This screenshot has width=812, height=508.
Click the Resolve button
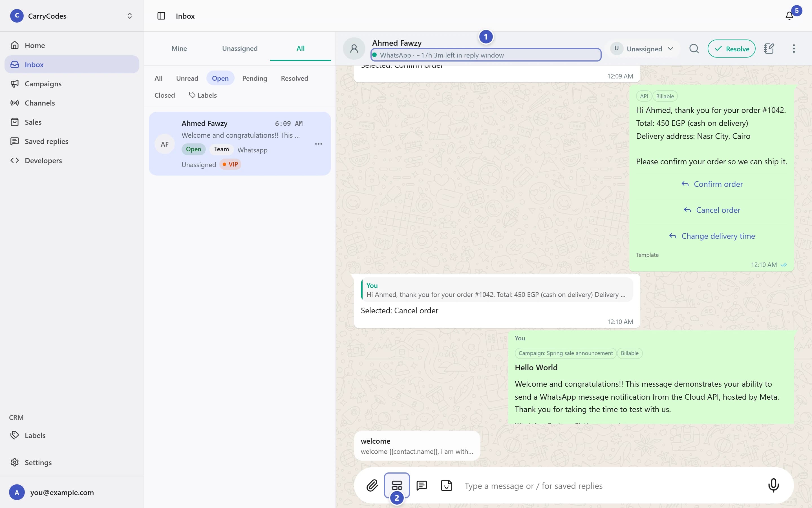coord(731,49)
